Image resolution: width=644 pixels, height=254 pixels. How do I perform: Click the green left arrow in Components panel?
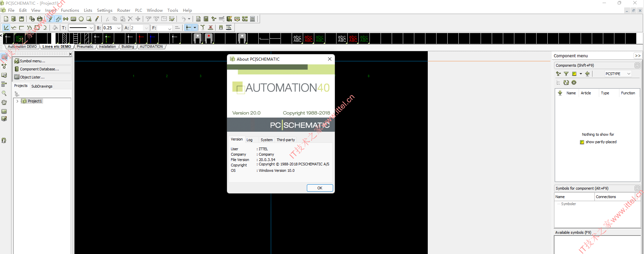click(x=587, y=74)
